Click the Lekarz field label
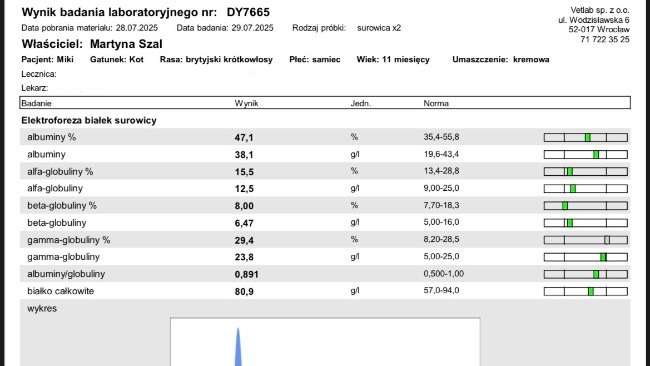The height and width of the screenshot is (366, 650). pyautogui.click(x=35, y=88)
